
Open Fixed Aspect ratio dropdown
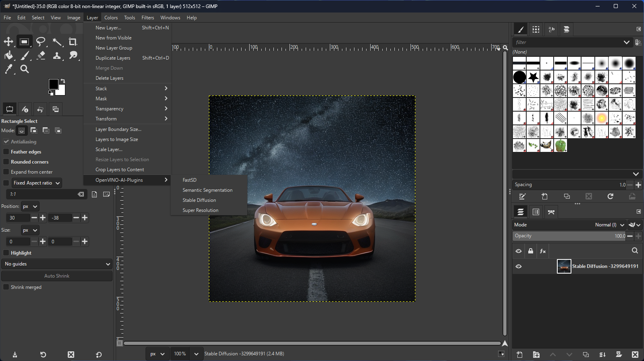[37, 183]
